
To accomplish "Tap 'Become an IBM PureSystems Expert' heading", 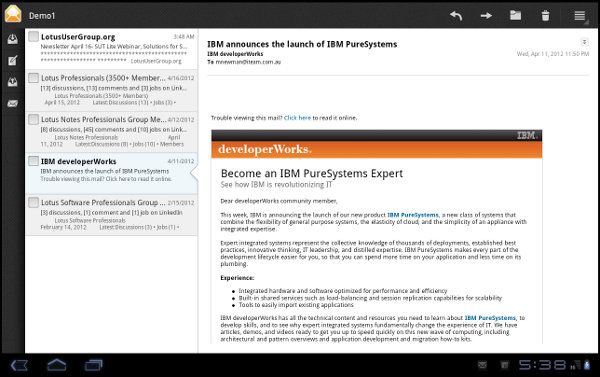I will pyautogui.click(x=312, y=173).
